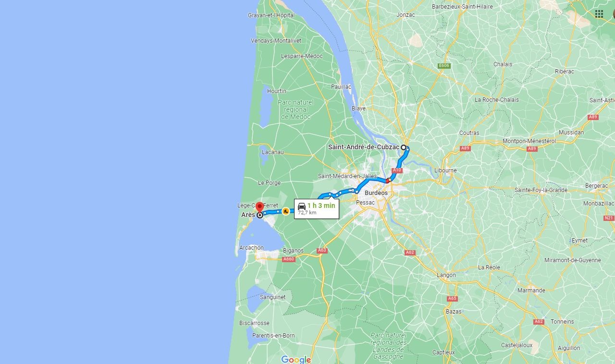The height and width of the screenshot is (364, 615).
Task: Click the A63 highway shield
Action: coord(322,250)
